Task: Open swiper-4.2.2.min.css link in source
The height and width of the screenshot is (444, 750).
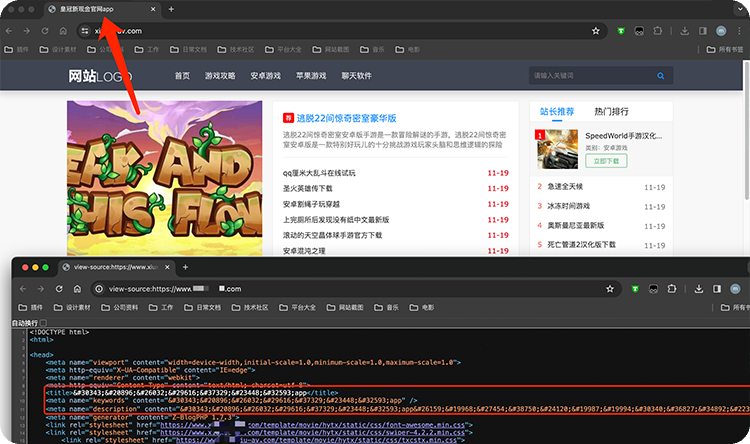Action: (x=312, y=433)
